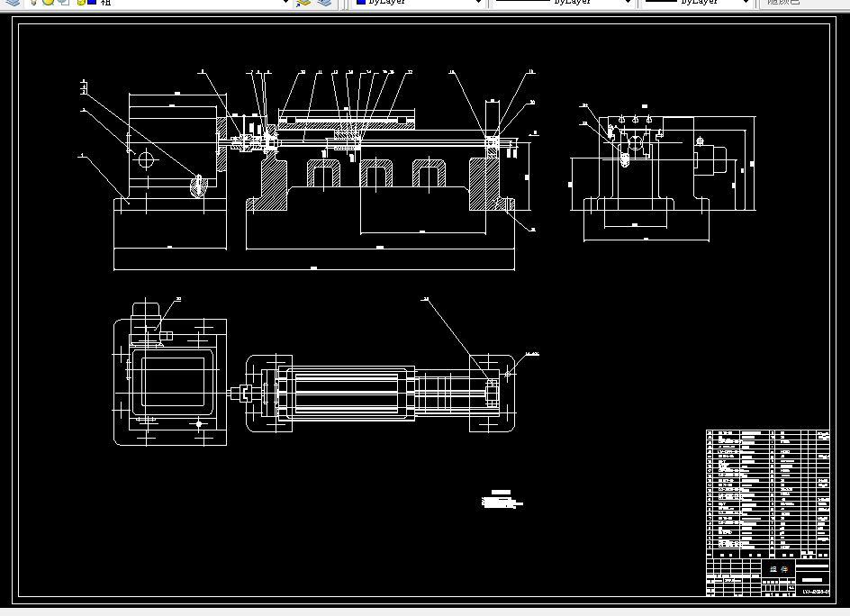Select the drawing number text in title block

(816, 592)
